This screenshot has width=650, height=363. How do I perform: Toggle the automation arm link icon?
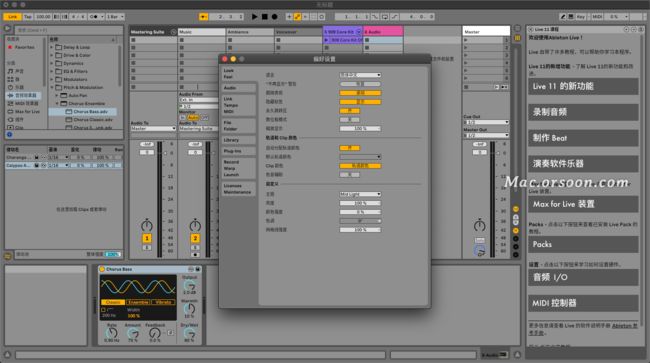click(x=297, y=17)
